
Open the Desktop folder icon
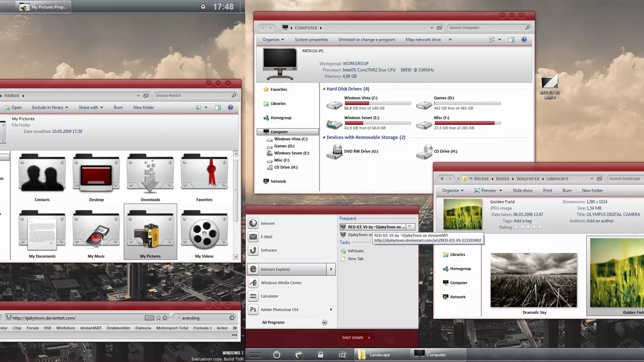tap(96, 173)
